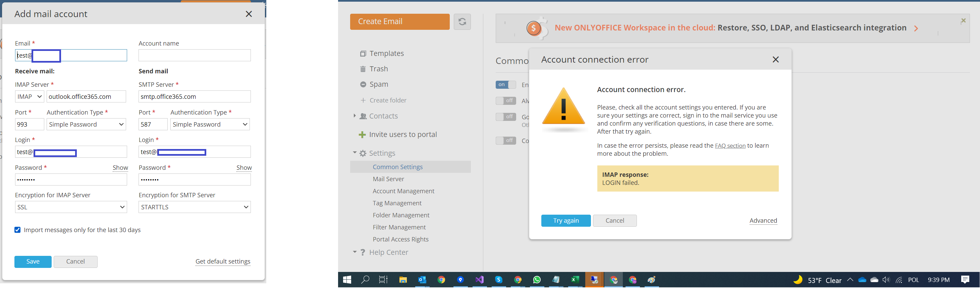Click Invite users to portal plus icon
Viewport: 980px width, 288px height.
pyautogui.click(x=362, y=135)
